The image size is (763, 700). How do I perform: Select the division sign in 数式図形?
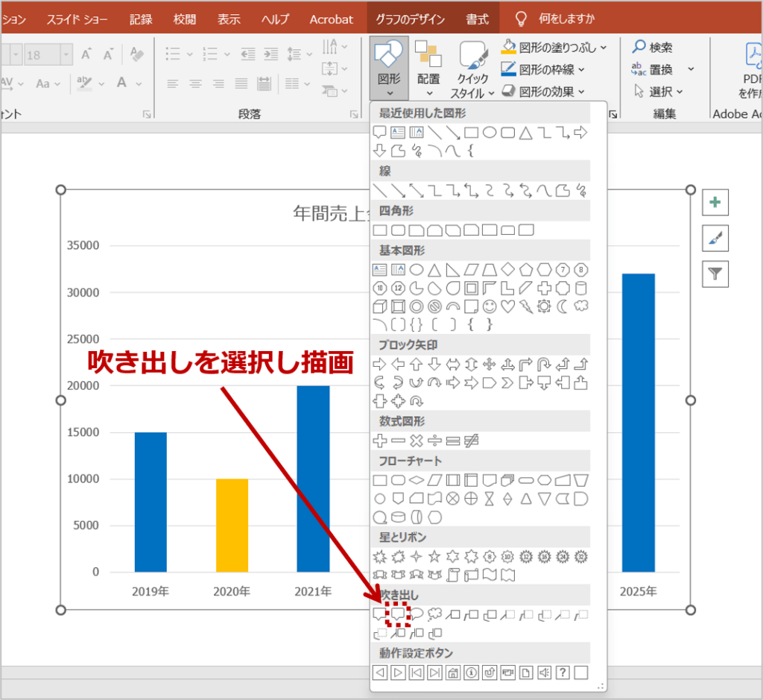pos(434,441)
